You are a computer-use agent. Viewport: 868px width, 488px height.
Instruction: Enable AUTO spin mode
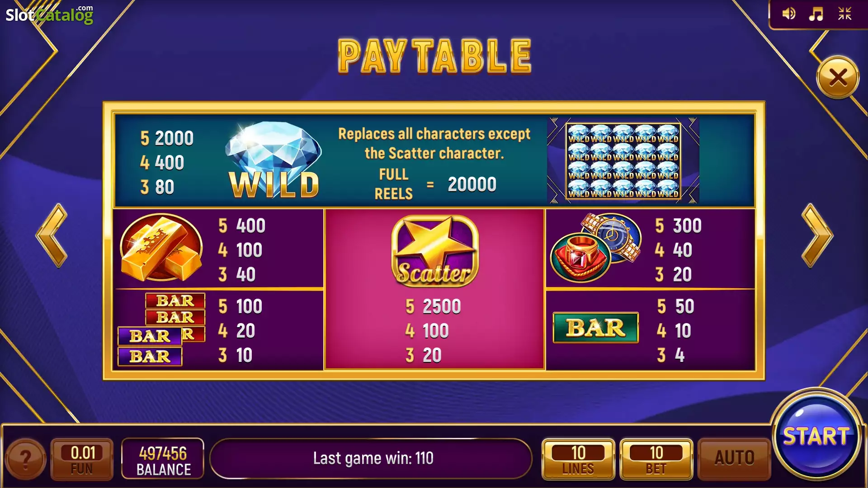[x=734, y=459]
